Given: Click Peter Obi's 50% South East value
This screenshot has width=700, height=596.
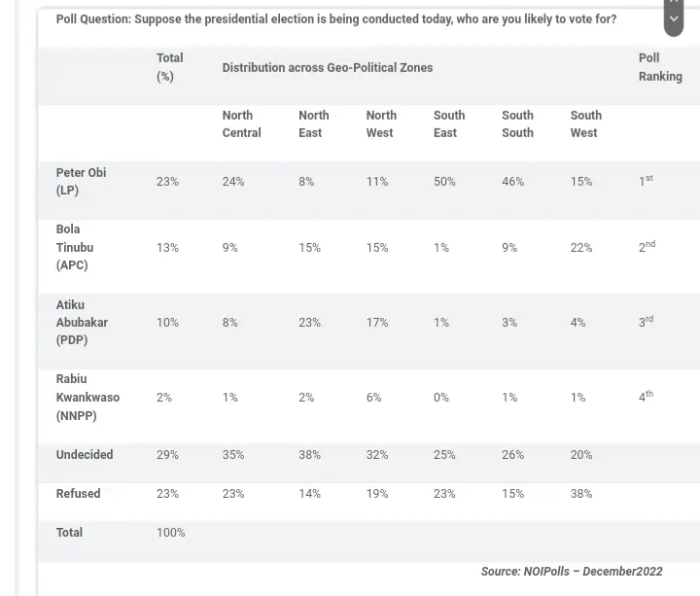Looking at the screenshot, I should (444, 182).
